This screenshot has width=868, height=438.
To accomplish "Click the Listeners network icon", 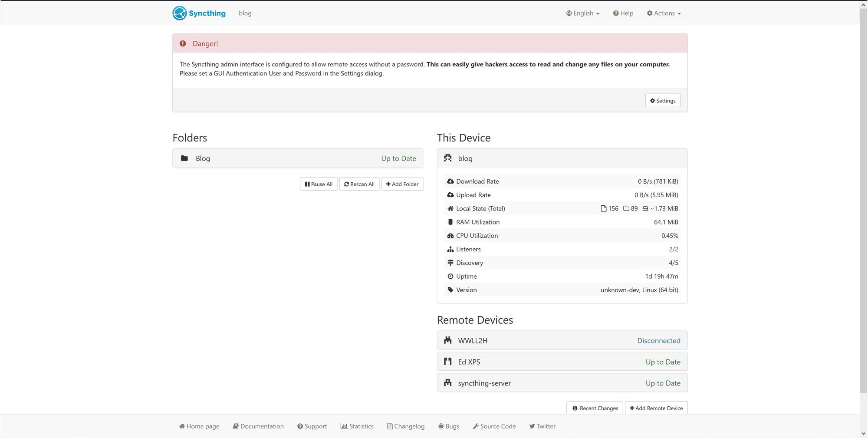I will (x=450, y=249).
